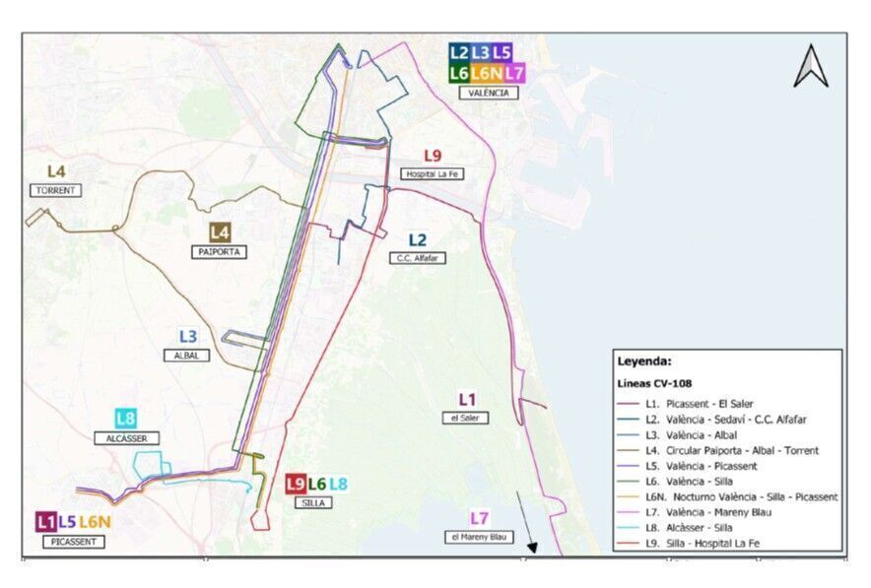Click the L4 badge above the PAIPORTA label
The height and width of the screenshot is (588, 871).
click(x=220, y=232)
